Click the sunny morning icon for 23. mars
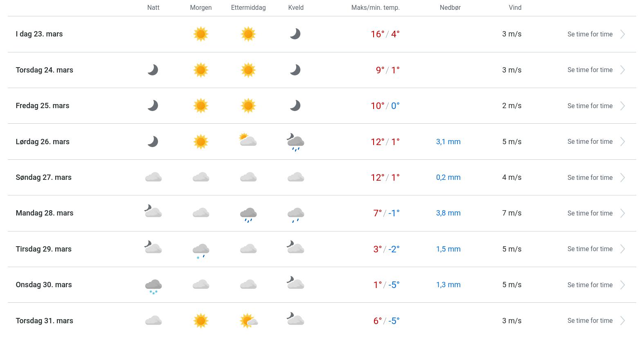The width and height of the screenshot is (644, 338). tap(200, 34)
